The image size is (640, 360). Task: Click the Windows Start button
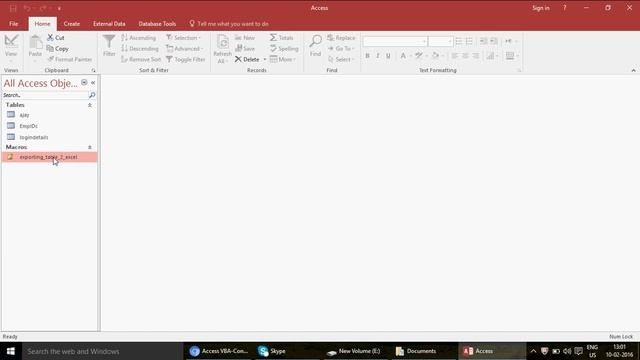(x=11, y=351)
